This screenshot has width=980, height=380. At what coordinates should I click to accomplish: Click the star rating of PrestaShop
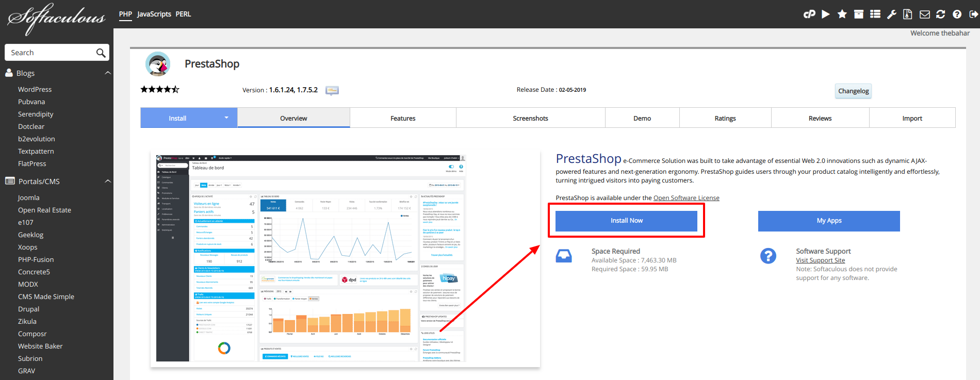click(160, 89)
